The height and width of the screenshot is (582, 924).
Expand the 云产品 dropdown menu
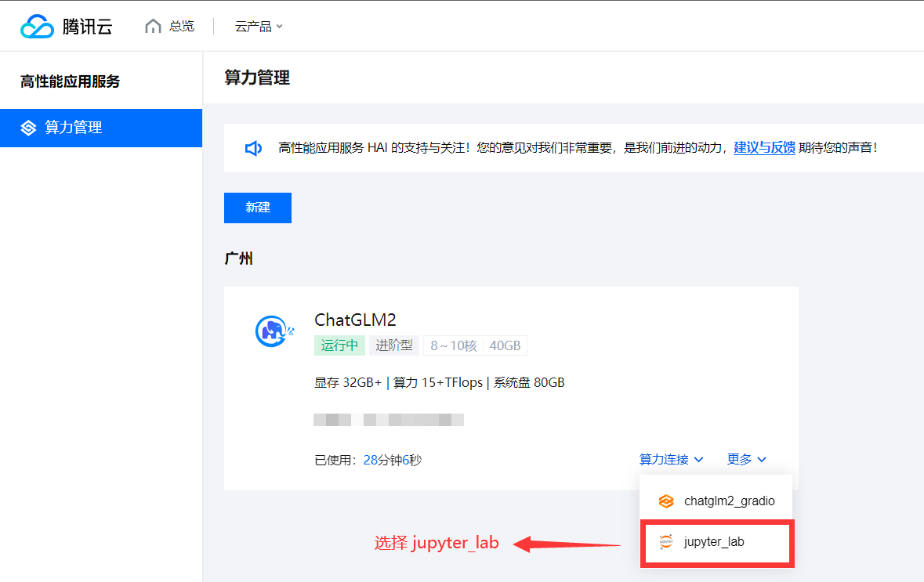259,26
